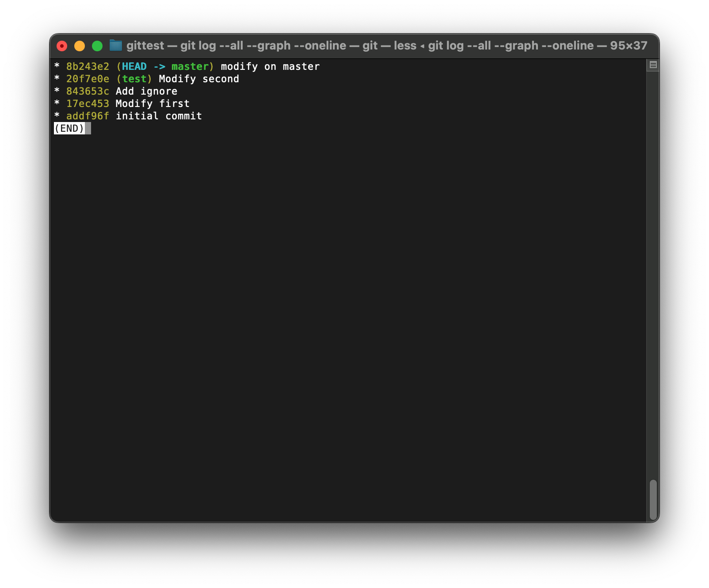Click the 'initial commit' message

pos(159,116)
